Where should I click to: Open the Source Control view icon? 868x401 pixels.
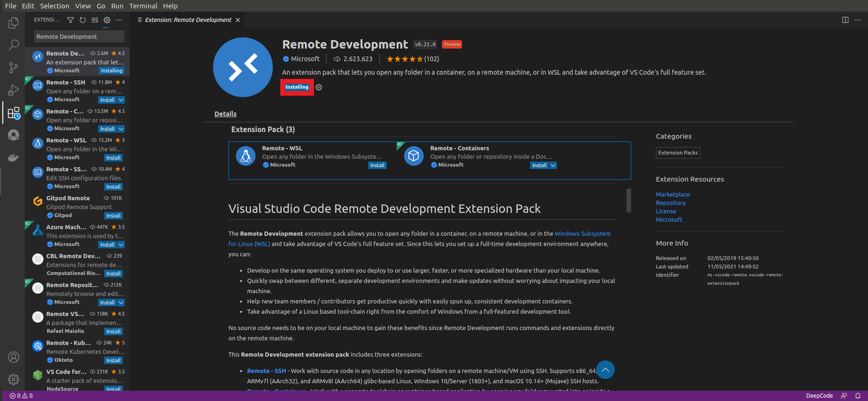click(x=14, y=68)
